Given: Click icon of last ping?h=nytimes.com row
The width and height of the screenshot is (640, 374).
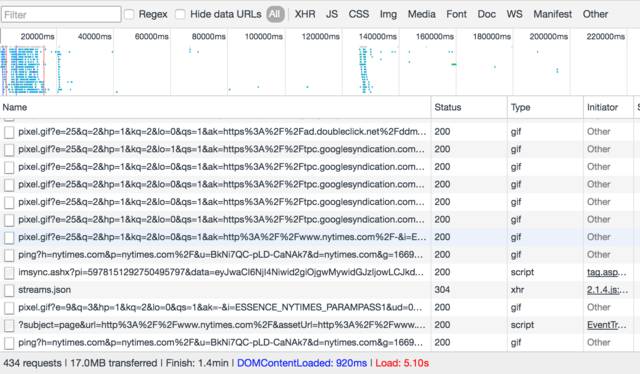Looking at the screenshot, I should [x=9, y=343].
